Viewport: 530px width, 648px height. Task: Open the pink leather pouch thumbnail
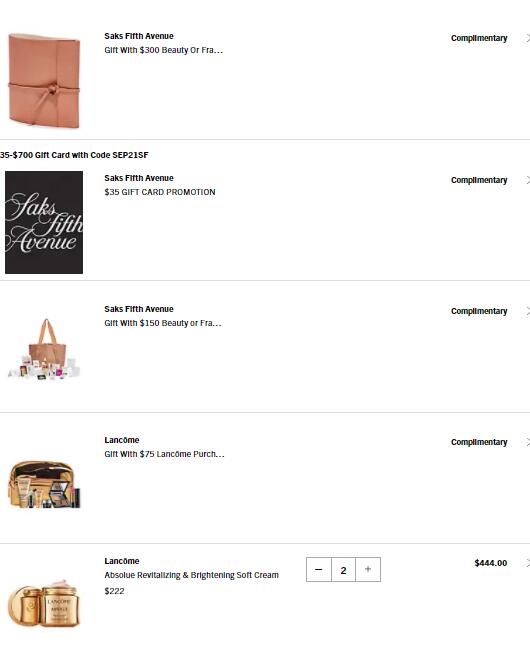(x=44, y=81)
